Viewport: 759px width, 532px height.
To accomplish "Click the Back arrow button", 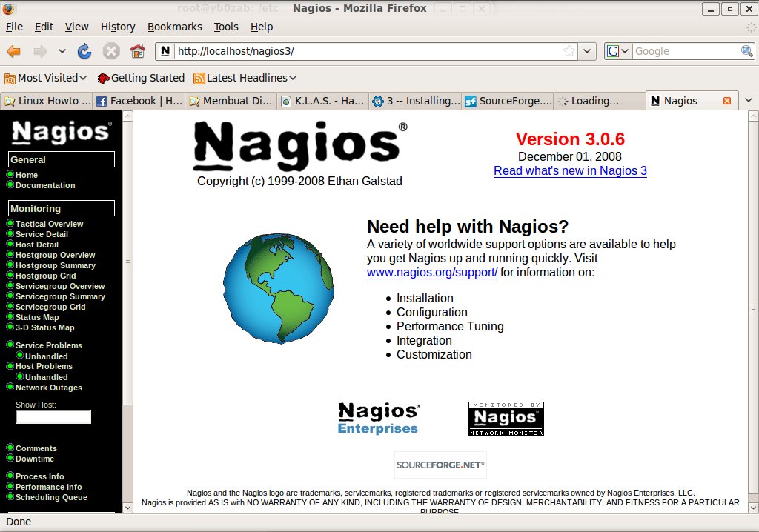I will pos(13,51).
